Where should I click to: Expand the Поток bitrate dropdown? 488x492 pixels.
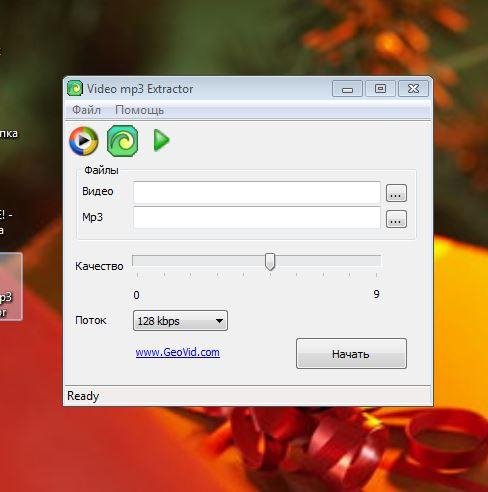(x=180, y=321)
